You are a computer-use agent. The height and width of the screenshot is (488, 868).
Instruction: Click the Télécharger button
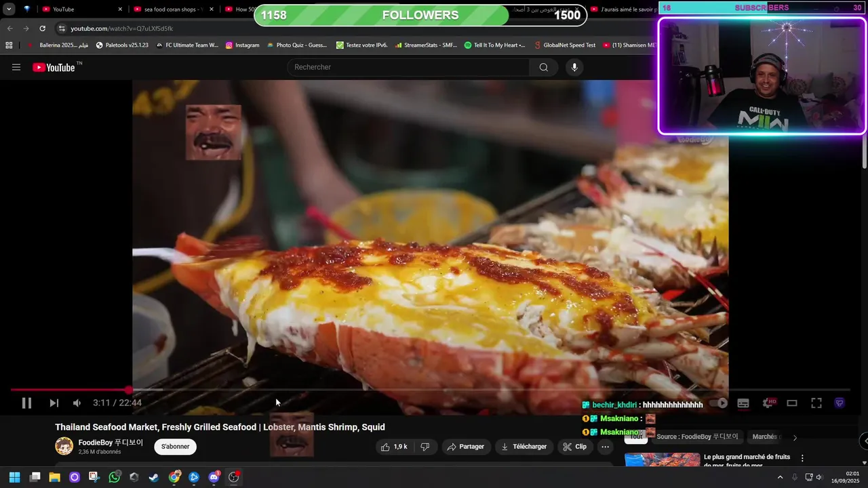point(524,447)
